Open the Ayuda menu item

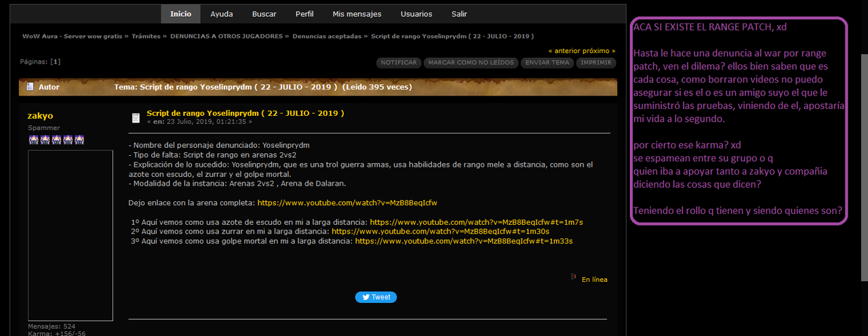click(x=222, y=14)
